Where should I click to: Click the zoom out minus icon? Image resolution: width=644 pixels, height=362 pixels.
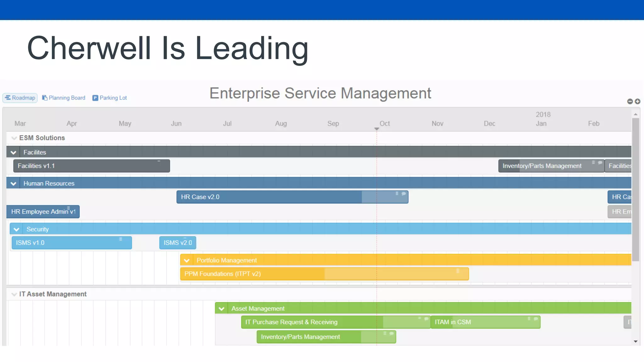[630, 101]
